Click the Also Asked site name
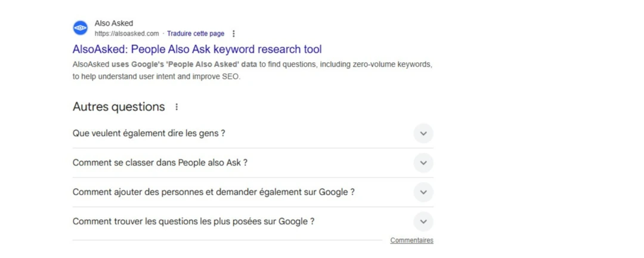 114,23
